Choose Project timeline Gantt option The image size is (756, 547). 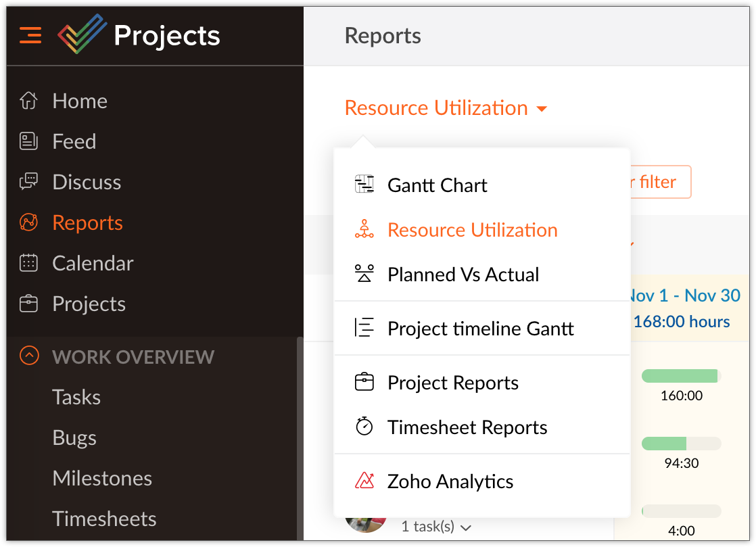click(480, 329)
